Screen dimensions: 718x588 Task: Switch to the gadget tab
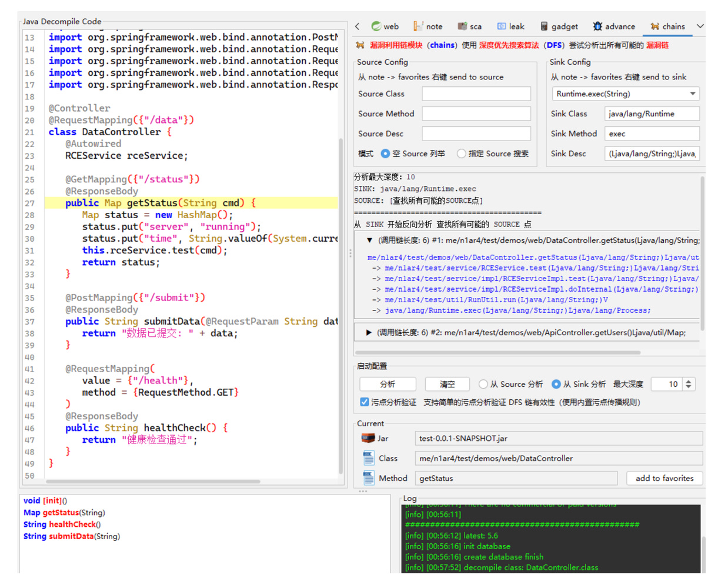559,26
